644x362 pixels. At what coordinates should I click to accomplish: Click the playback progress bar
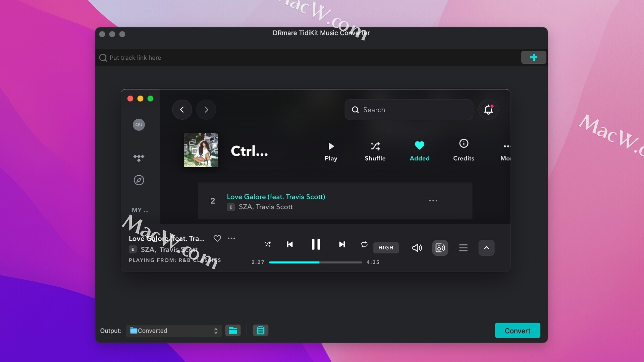(x=316, y=262)
